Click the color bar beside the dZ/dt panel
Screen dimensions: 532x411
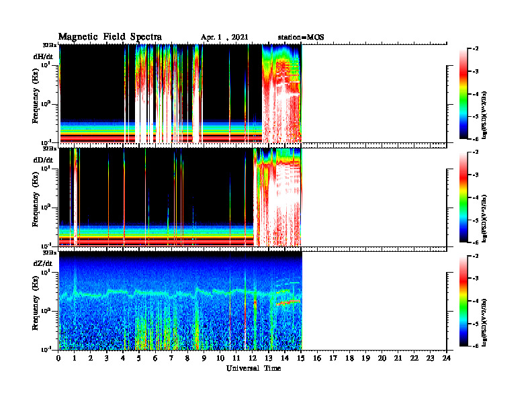click(x=463, y=301)
